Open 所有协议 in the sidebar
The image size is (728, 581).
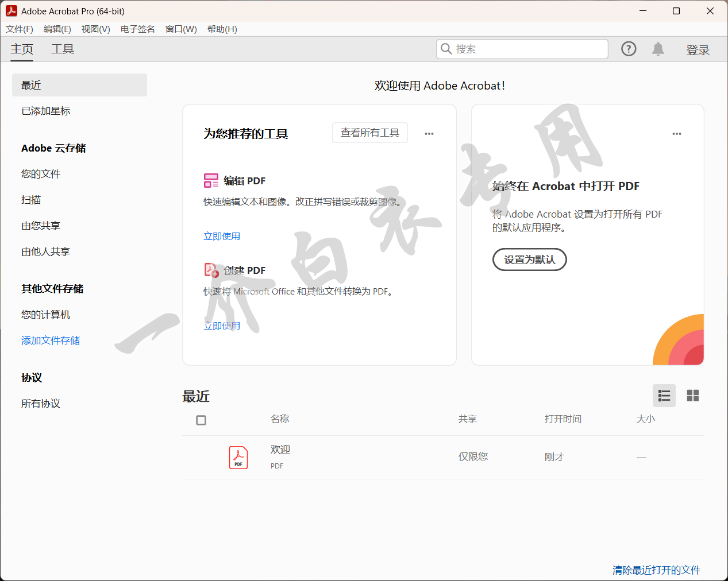tap(41, 404)
